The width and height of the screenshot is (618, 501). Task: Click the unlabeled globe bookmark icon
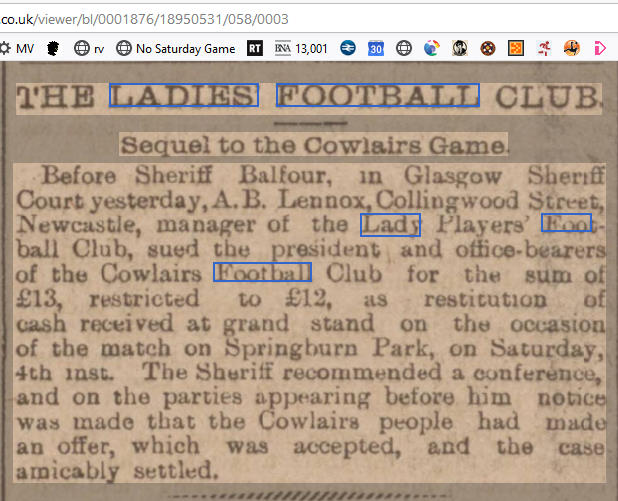point(404,48)
